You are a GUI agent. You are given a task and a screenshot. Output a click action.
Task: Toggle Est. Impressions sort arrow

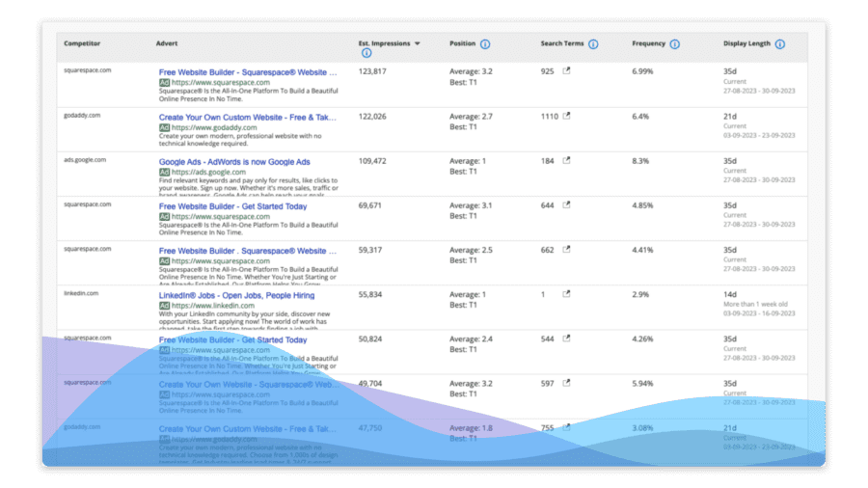pos(418,43)
